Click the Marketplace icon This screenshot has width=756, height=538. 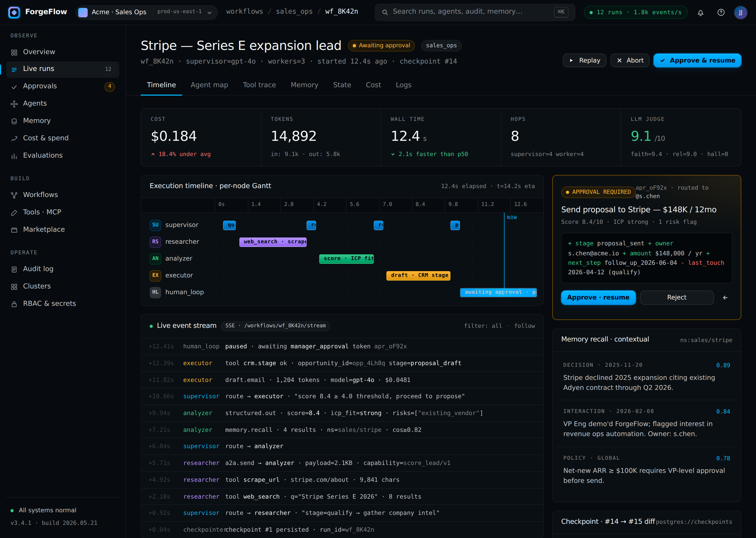click(14, 230)
